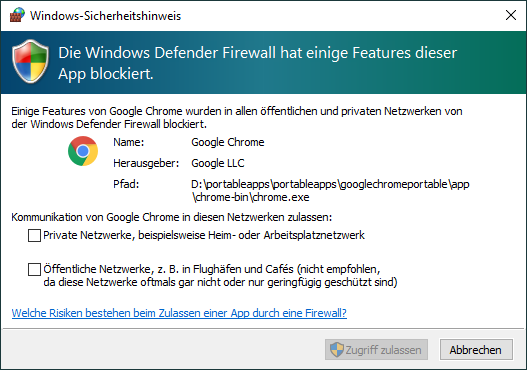Click the Windows-Sicherheitshinweis title text

(106, 16)
